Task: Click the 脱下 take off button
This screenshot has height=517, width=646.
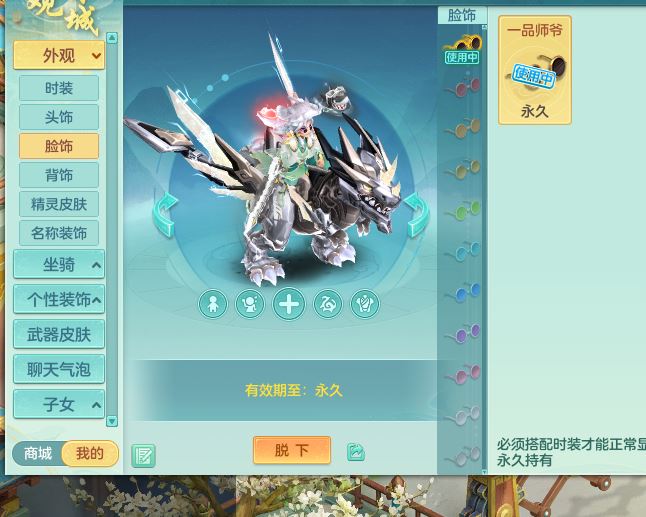Action: click(x=292, y=450)
